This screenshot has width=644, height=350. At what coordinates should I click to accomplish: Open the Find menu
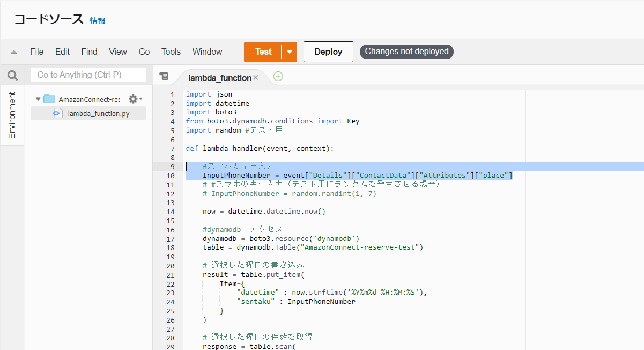pos(90,52)
